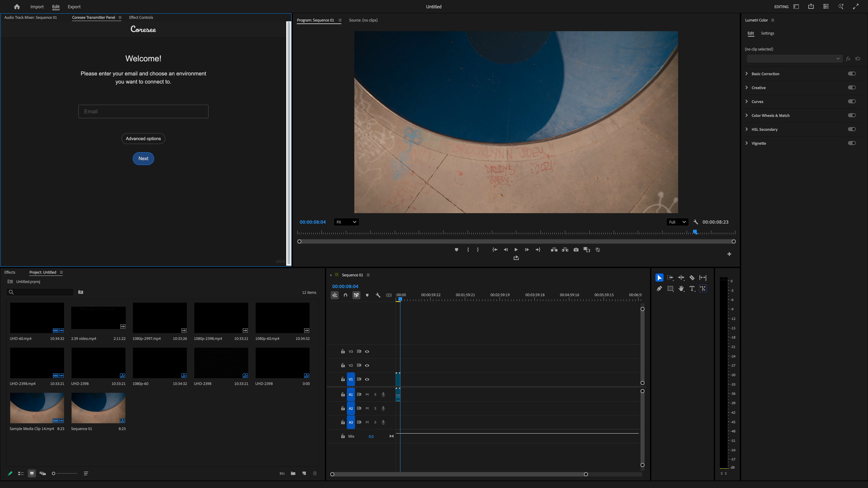Toggle the Basic Correction switch
The width and height of the screenshot is (868, 488).
(852, 74)
